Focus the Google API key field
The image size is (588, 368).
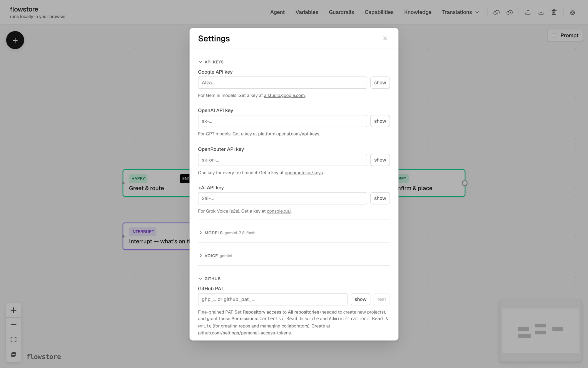click(x=282, y=83)
